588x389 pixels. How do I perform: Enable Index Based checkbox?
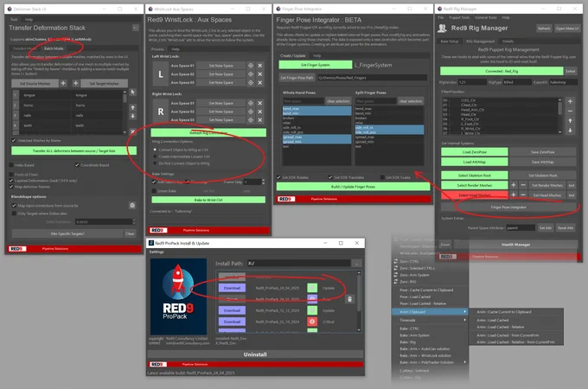[11, 165]
